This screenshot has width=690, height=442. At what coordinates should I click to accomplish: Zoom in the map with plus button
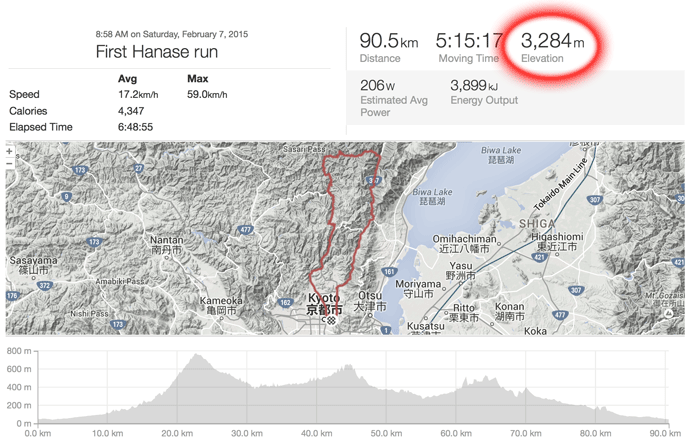[x=10, y=151]
